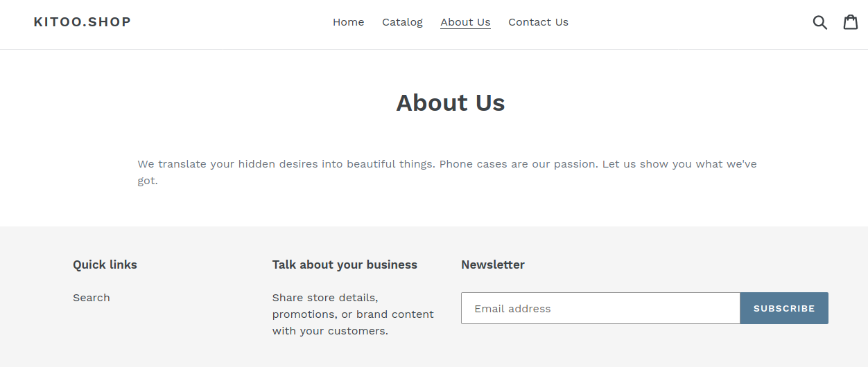Click the Quick links footer heading

105,265
